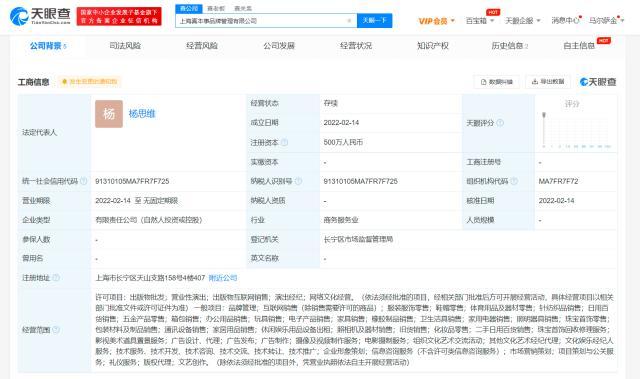Click registered capital 500万人民币
Screen dimensions: 640x379
pos(343,142)
